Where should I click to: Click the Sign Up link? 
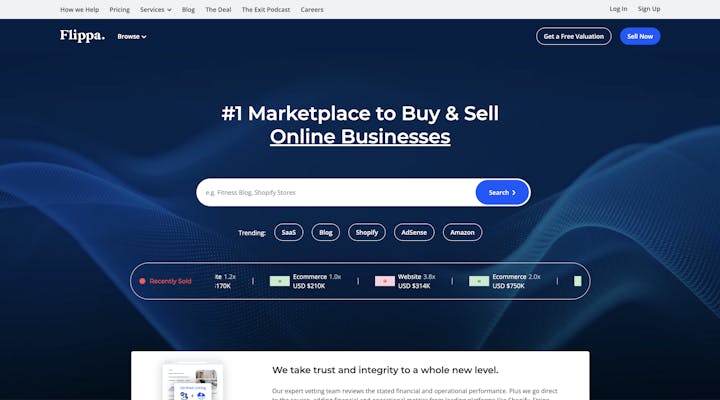point(649,9)
